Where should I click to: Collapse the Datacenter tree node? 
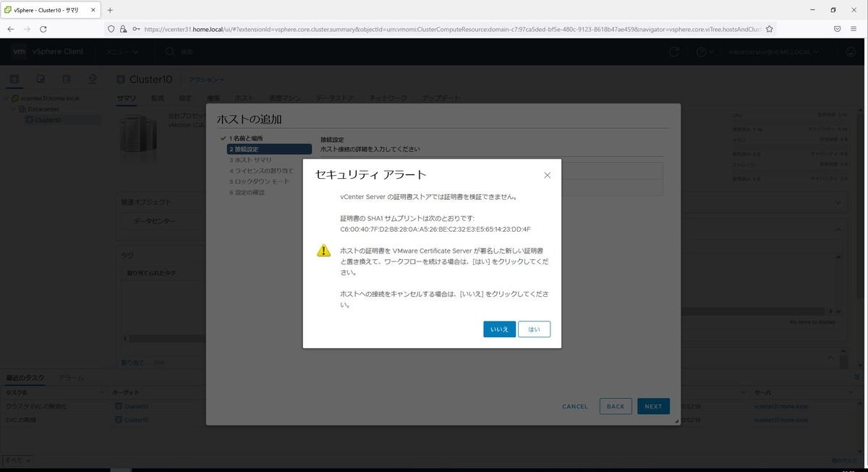12,109
